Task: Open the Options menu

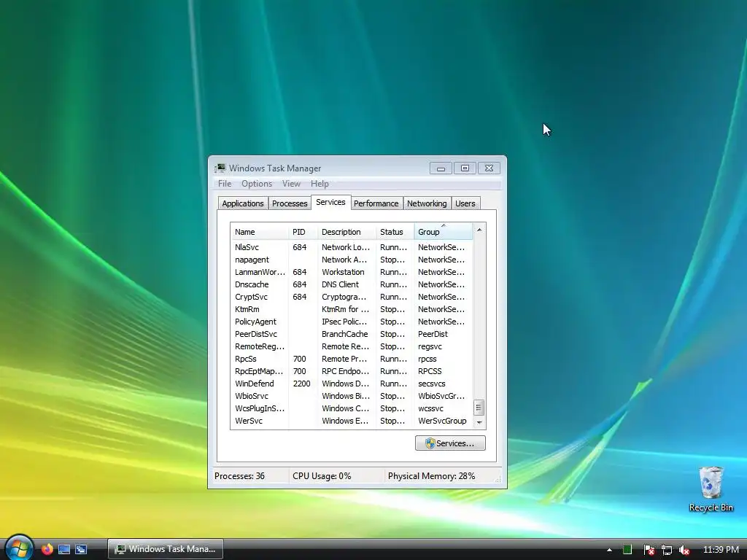Action: click(x=257, y=184)
